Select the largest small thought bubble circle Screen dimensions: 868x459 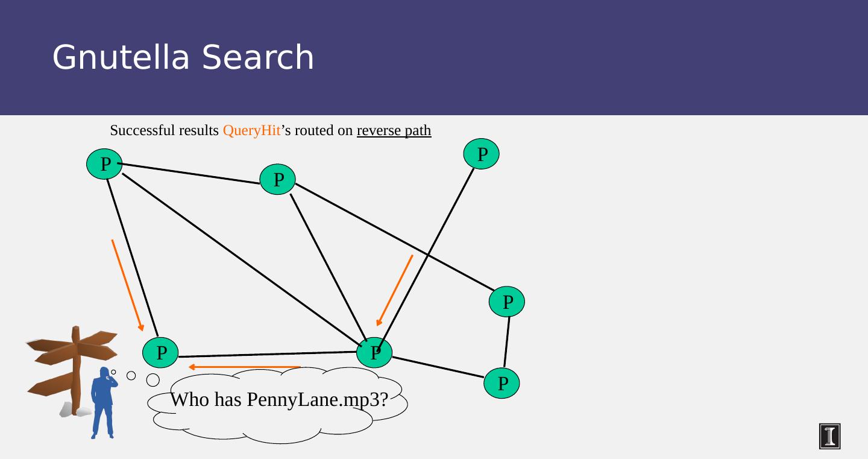click(153, 380)
